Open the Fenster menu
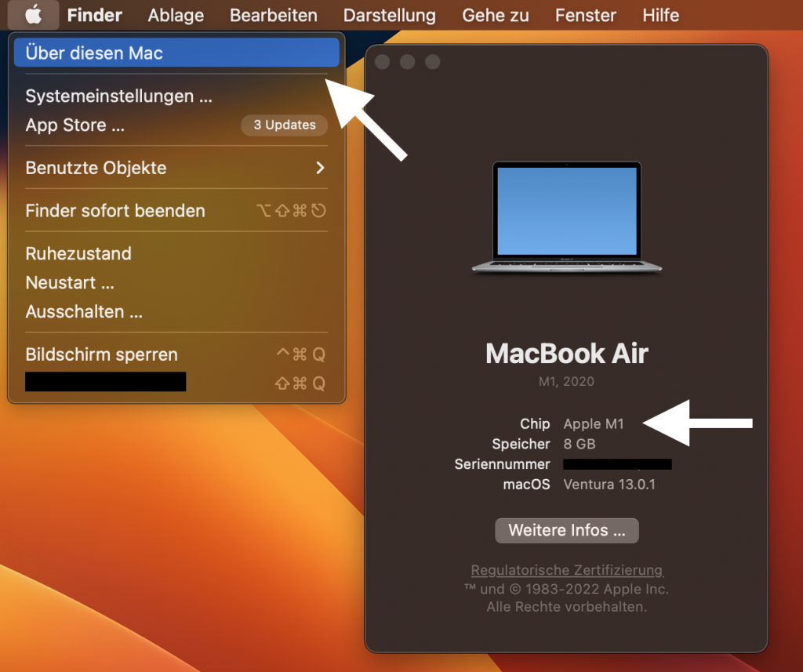Image resolution: width=803 pixels, height=672 pixels. (x=585, y=16)
